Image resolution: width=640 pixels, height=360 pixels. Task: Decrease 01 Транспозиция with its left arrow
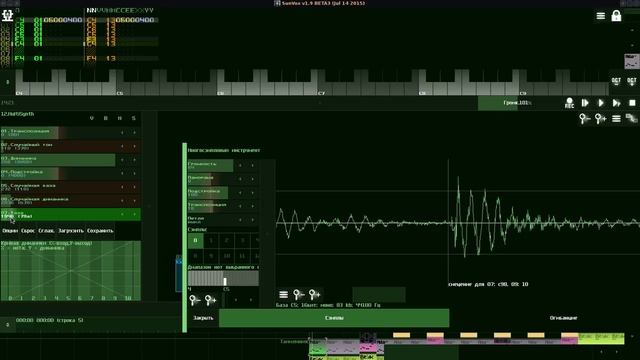122,133
